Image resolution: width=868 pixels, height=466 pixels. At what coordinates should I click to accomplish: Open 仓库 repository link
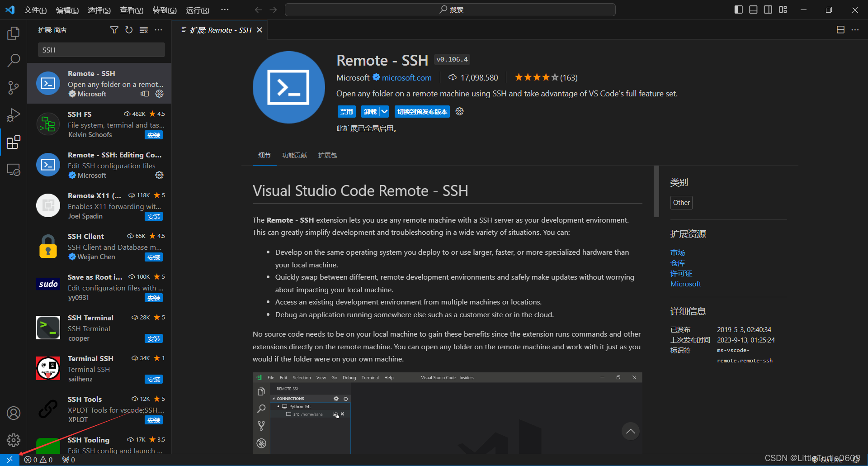pyautogui.click(x=677, y=263)
